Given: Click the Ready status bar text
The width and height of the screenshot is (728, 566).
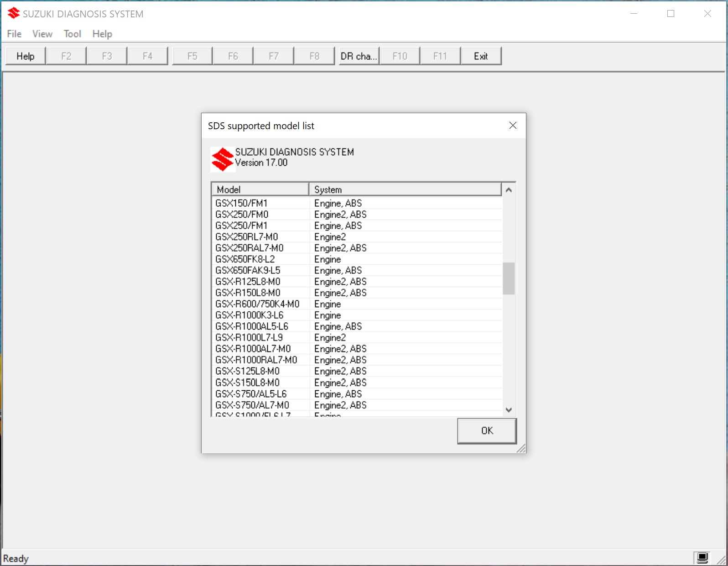Looking at the screenshot, I should 16,558.
